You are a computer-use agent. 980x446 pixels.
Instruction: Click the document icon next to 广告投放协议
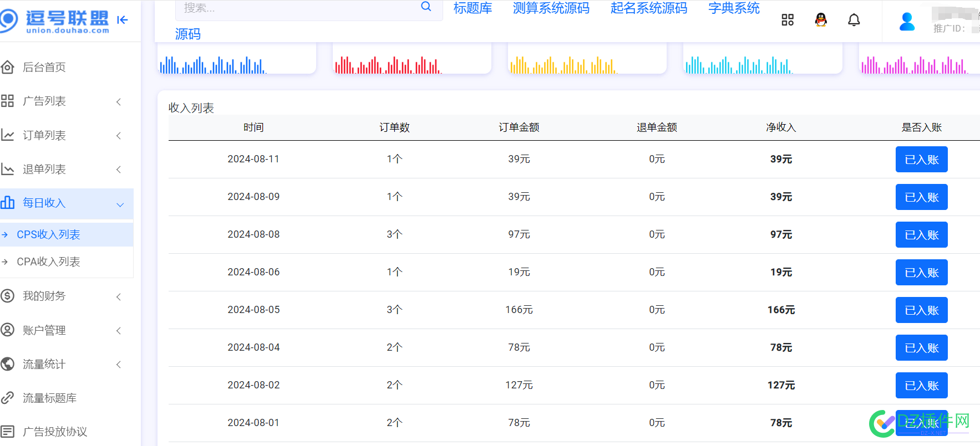pyautogui.click(x=7, y=432)
